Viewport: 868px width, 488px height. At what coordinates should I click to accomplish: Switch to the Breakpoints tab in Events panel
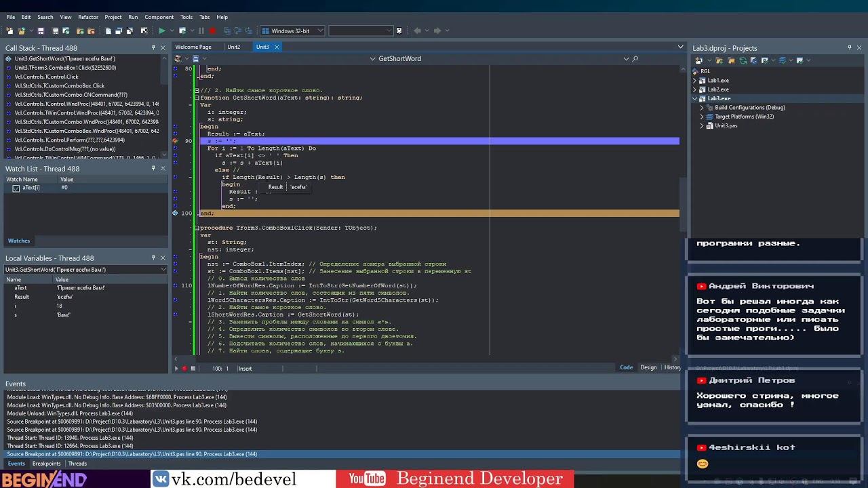point(46,464)
